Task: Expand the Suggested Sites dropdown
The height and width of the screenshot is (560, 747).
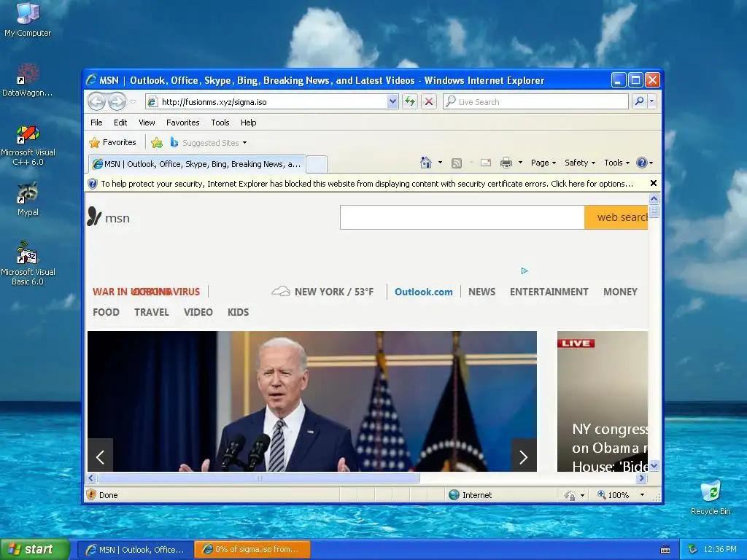Action: (245, 143)
